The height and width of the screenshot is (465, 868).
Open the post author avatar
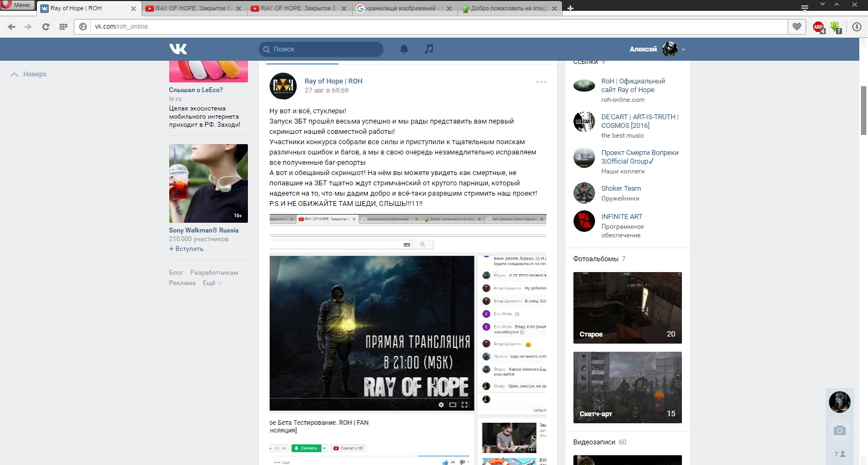[283, 86]
